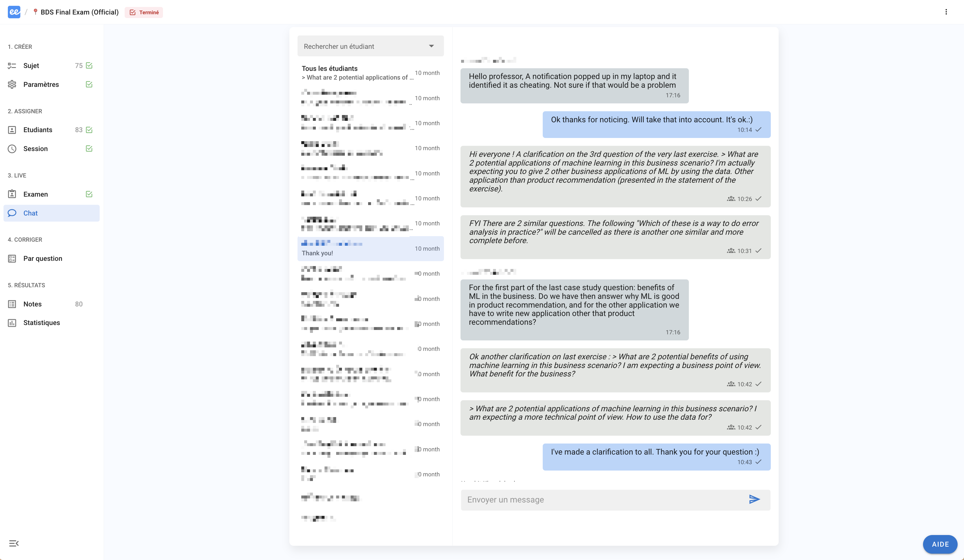Click the green checkmark next to Examen
Image resolution: width=964 pixels, height=560 pixels.
pos(89,194)
